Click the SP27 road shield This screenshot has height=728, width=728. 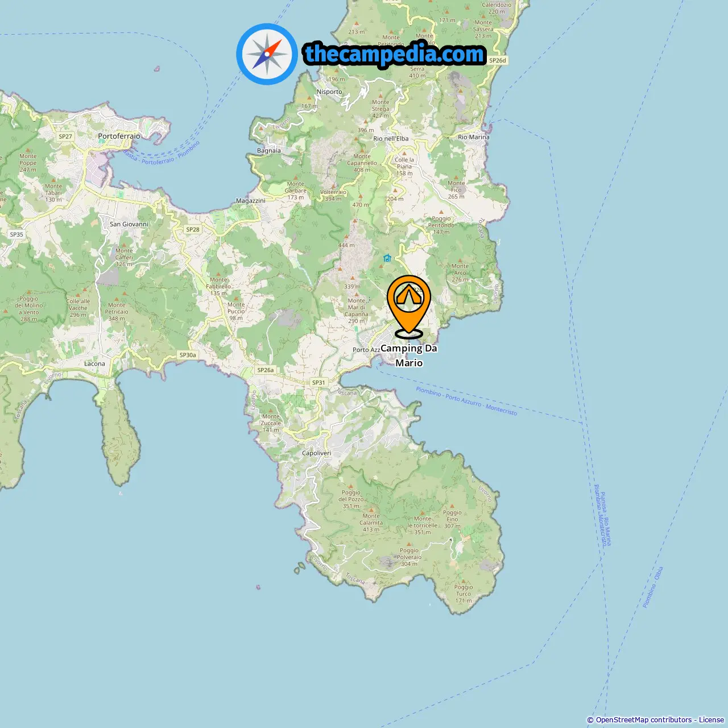[65, 136]
